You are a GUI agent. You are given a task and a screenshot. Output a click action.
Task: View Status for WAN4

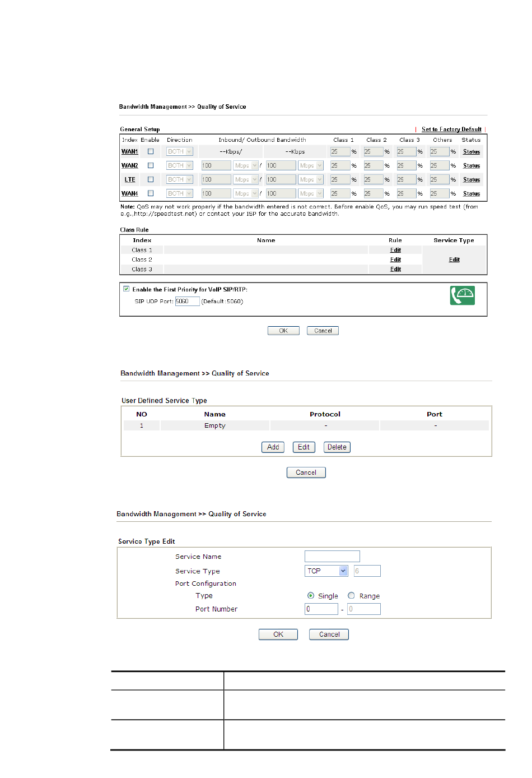[x=472, y=194]
